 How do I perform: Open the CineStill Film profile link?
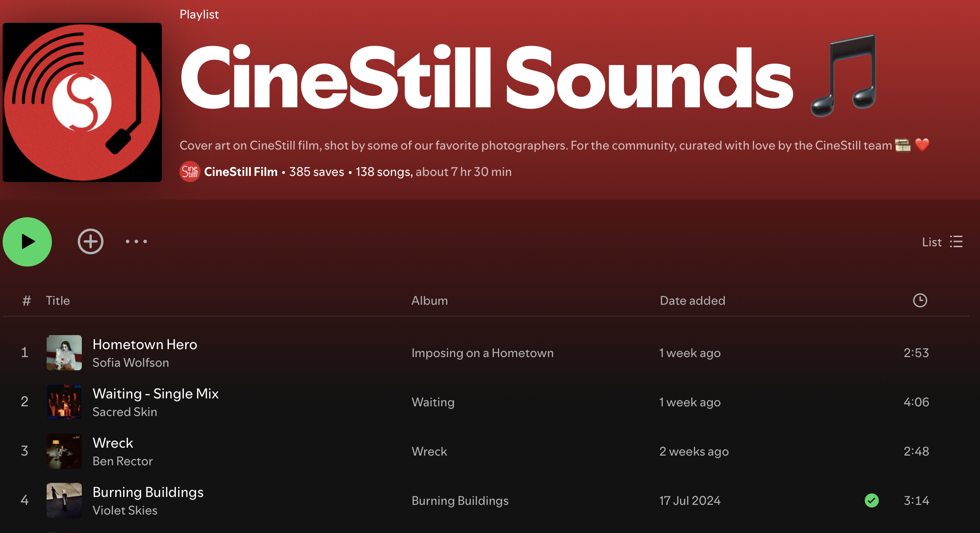(x=241, y=172)
